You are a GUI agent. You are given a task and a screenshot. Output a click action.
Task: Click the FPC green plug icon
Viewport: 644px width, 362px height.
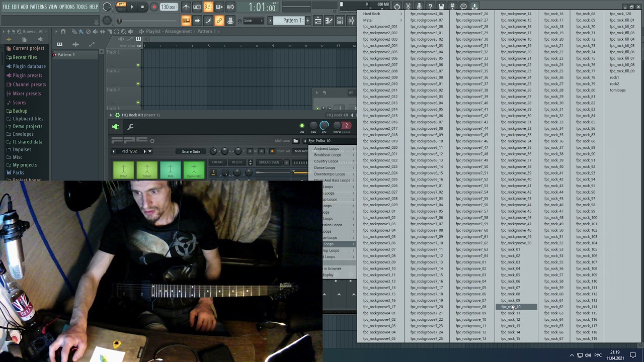pos(116,127)
